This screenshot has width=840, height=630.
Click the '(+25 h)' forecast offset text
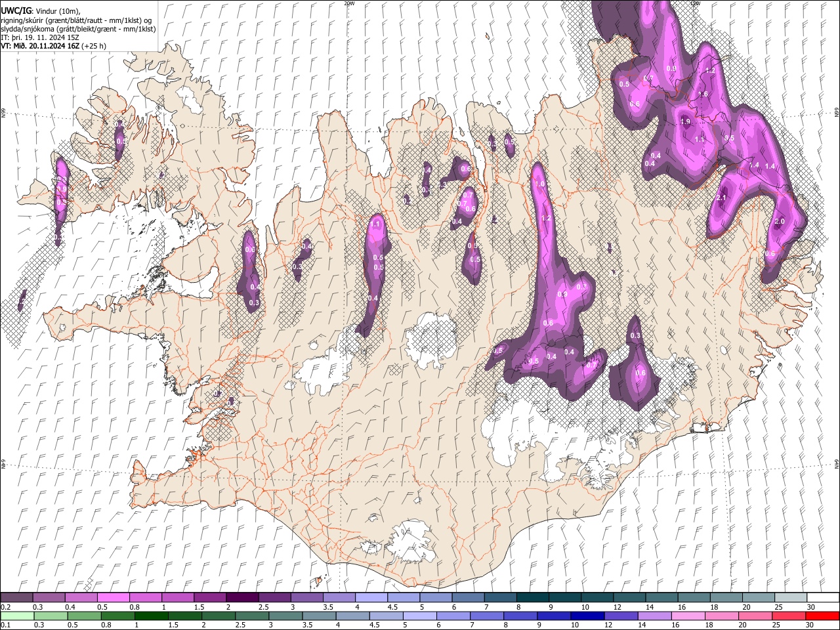pos(94,46)
